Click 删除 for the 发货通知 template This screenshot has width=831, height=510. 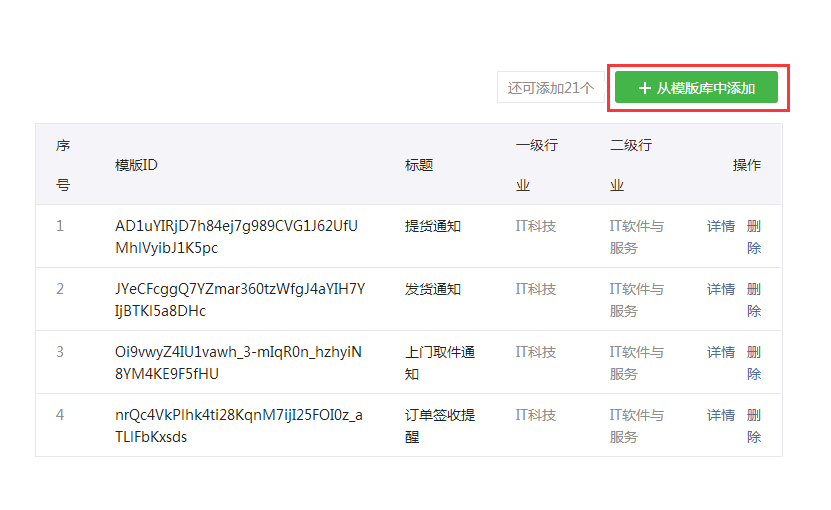[754, 300]
